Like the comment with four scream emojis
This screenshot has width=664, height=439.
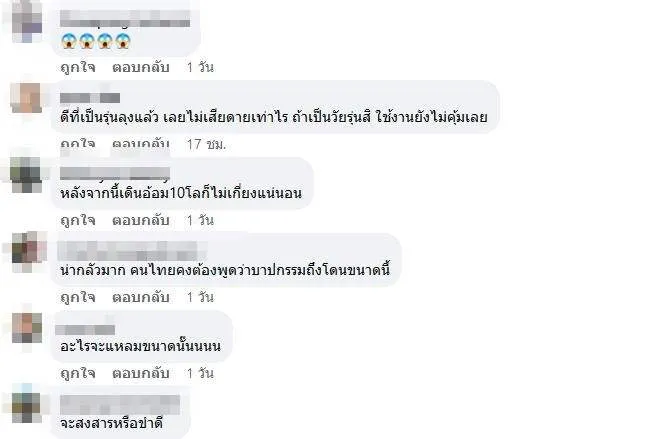click(78, 67)
